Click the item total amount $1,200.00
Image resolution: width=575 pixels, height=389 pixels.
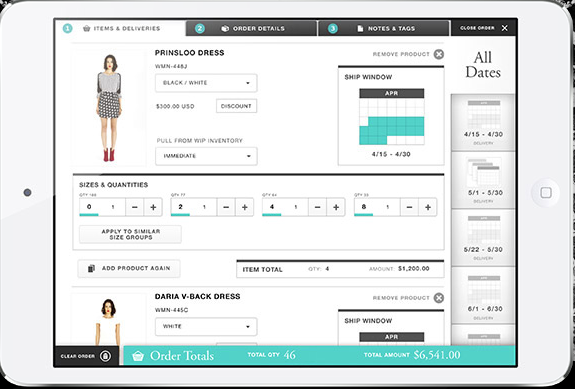414,269
